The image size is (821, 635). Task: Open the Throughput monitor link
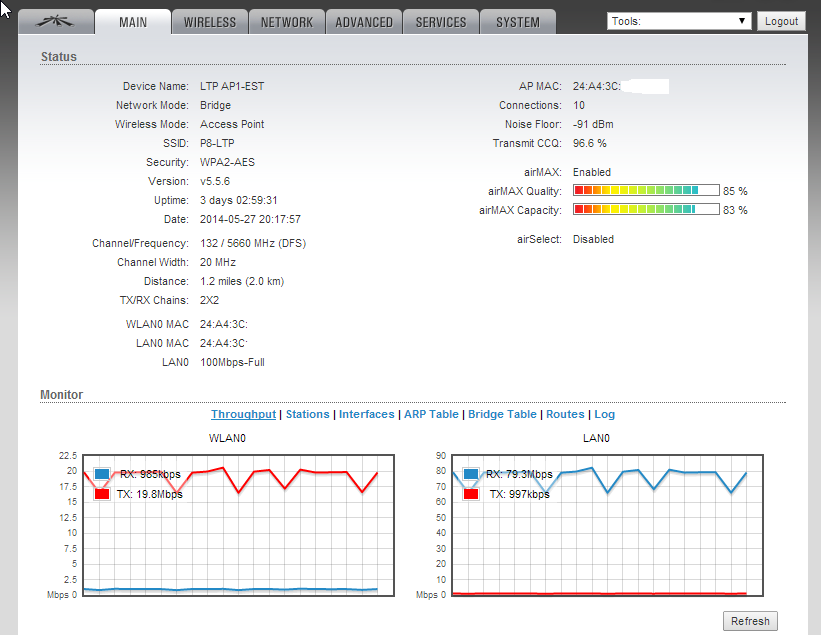point(243,414)
